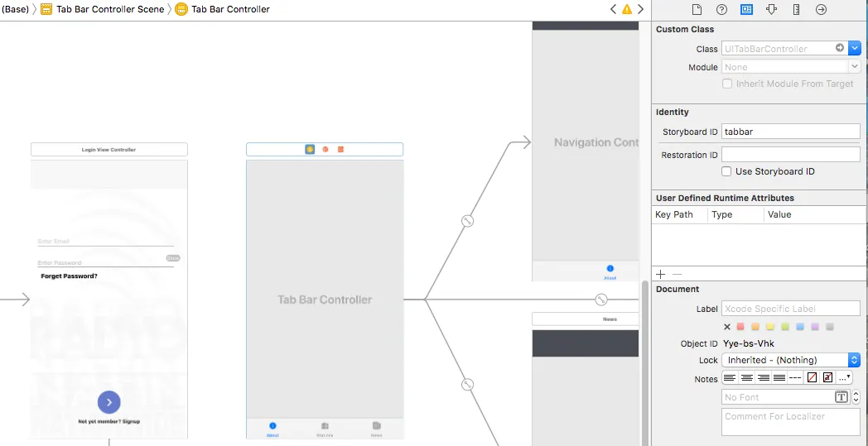Click upper relationship segue connector icon
Screen dimensions: 868x446
tap(468, 221)
